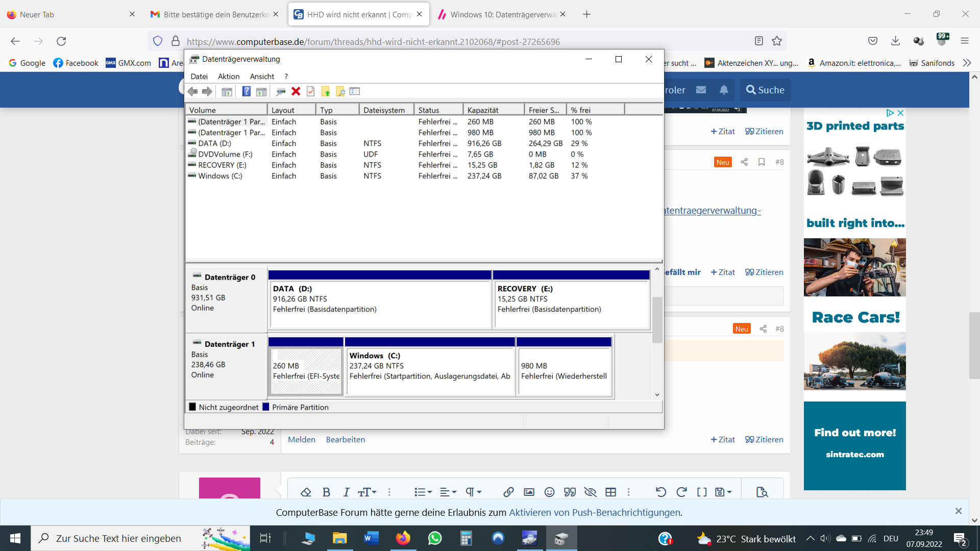Screen dimensions: 980x551
Task: Open the font size dropdown in editor
Action: (367, 492)
